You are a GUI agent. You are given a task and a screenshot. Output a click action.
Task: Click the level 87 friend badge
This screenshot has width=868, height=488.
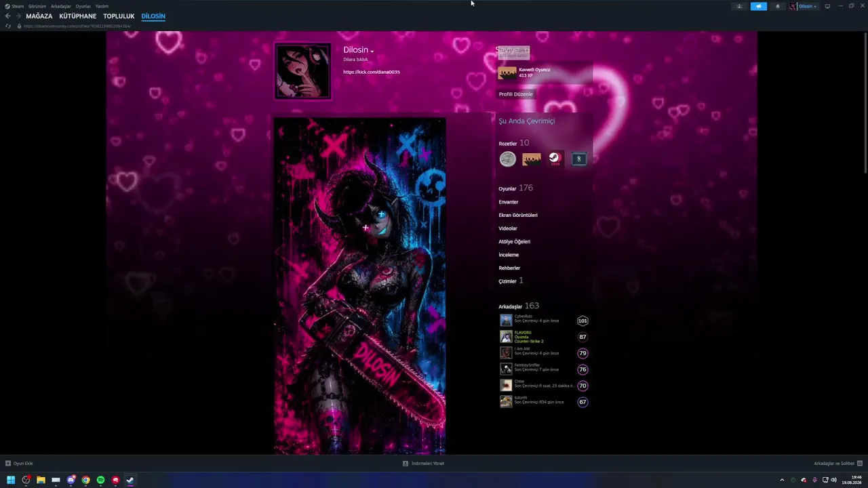[583, 337]
